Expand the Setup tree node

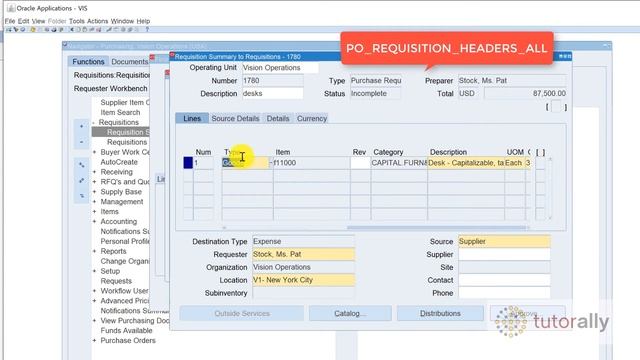pos(94,271)
